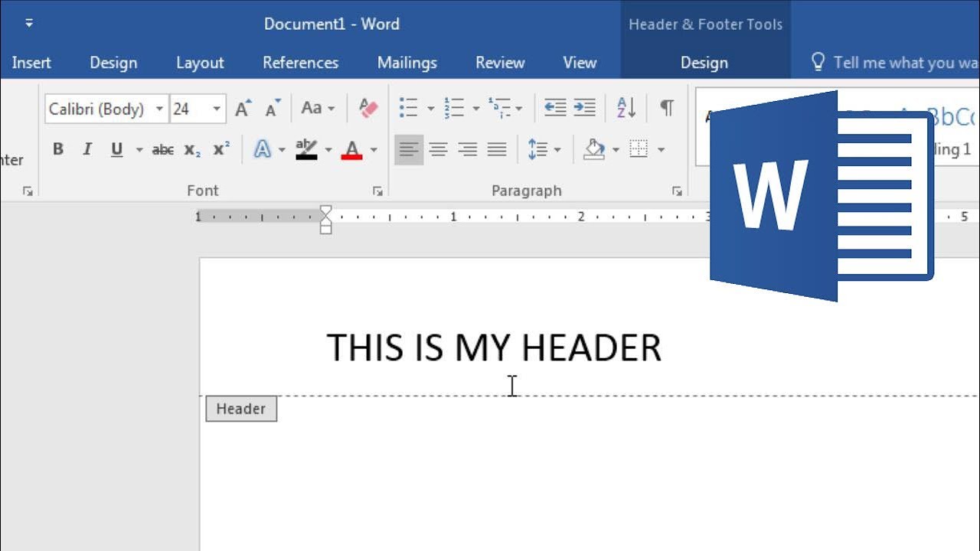Screen dimensions: 980x551
Task: Click the Grow Font size icon
Action: [243, 109]
